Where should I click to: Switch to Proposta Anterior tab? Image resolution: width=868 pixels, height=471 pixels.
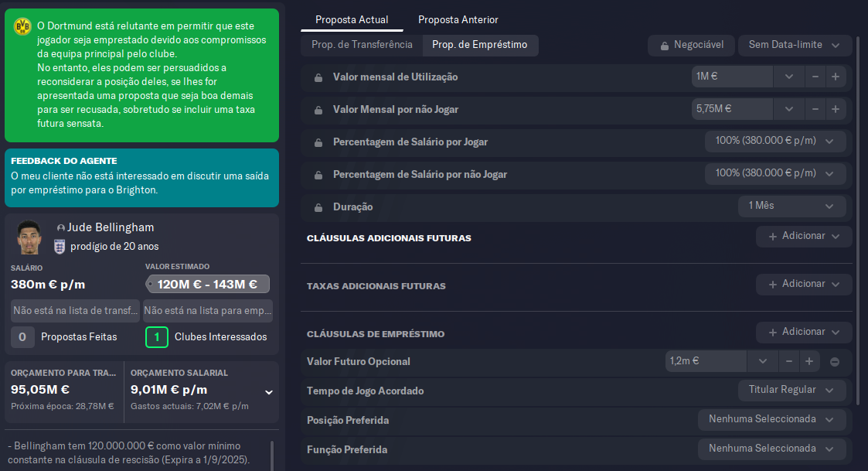(458, 20)
